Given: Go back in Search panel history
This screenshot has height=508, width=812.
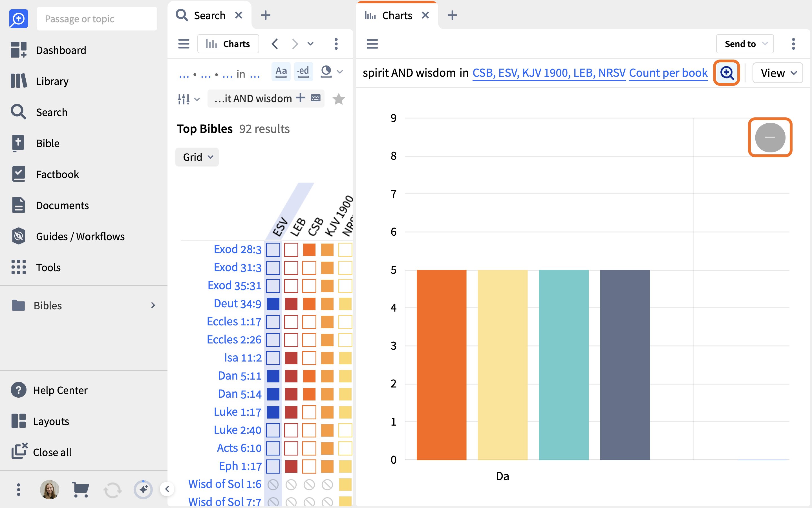Looking at the screenshot, I should tap(275, 44).
